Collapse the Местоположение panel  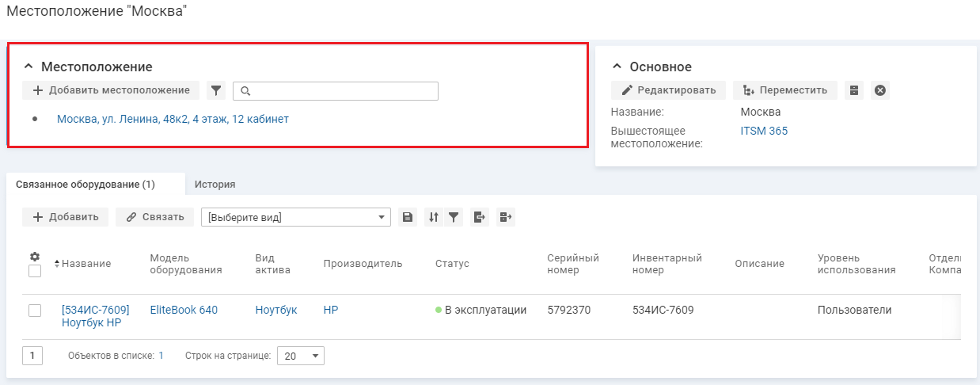pos(28,67)
